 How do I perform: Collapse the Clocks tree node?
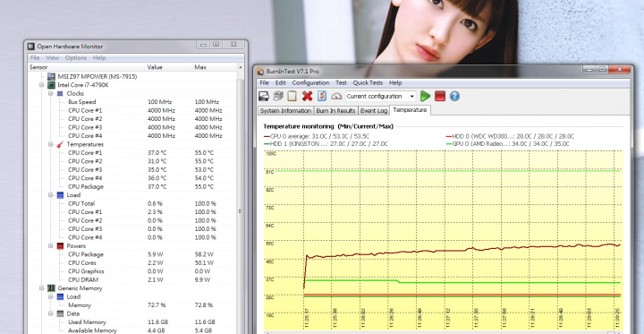coord(50,93)
